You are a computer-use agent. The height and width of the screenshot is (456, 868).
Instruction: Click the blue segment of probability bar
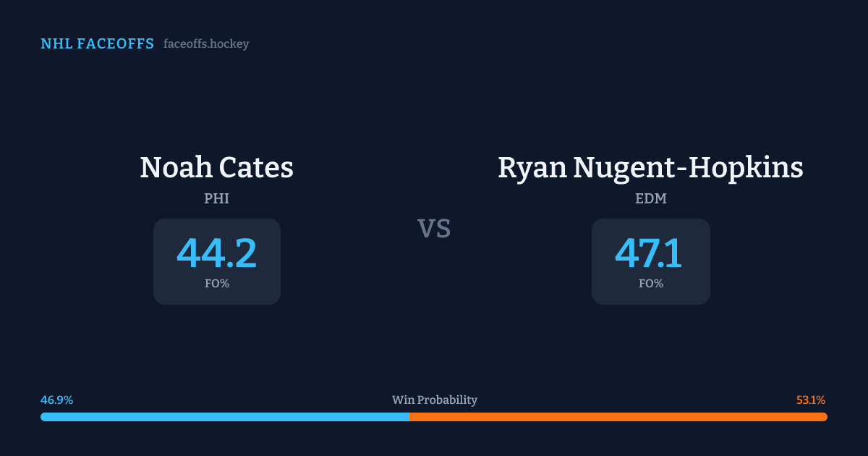point(224,417)
